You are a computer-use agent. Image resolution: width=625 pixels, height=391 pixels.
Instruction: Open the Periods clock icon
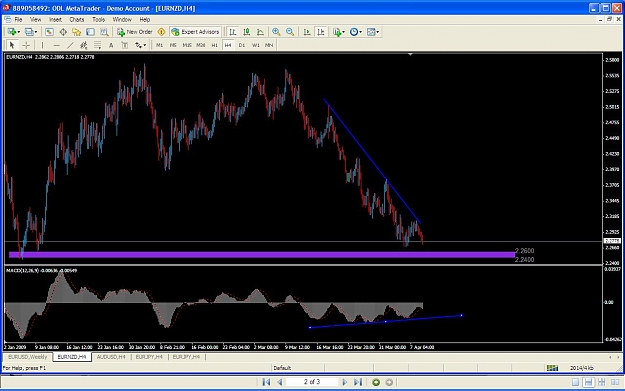point(354,32)
